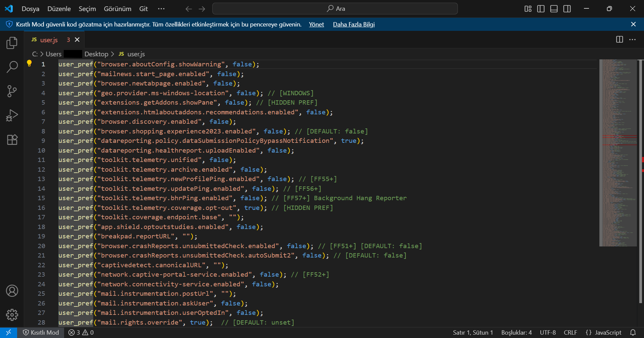The width and height of the screenshot is (644, 338).
Task: Open the Search view in activity bar
Action: click(12, 67)
